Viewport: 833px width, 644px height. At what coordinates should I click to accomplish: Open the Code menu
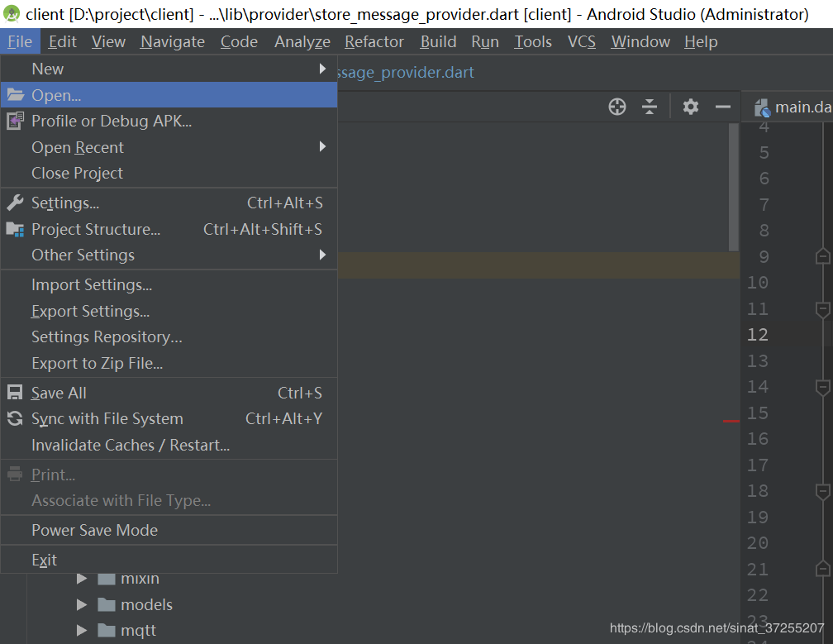(239, 41)
